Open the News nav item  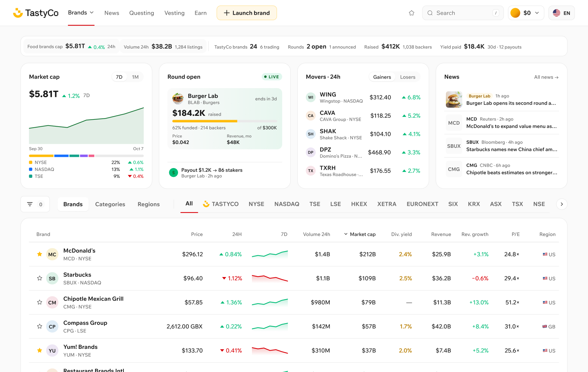pos(112,13)
